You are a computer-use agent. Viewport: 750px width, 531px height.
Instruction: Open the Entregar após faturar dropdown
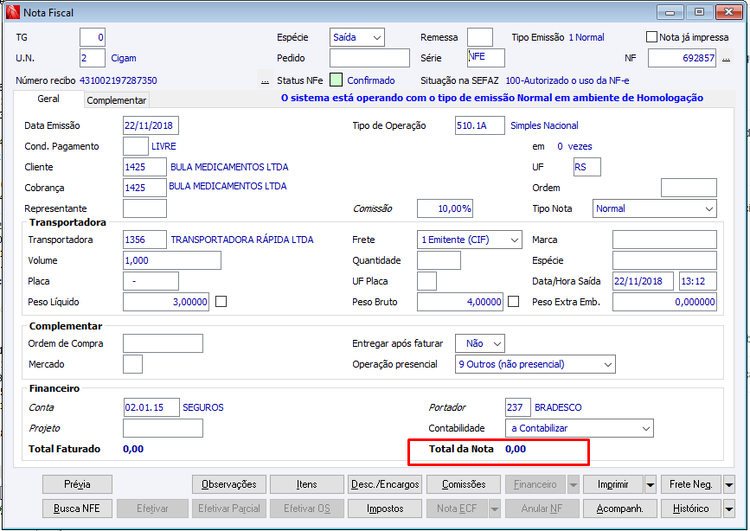coord(480,343)
